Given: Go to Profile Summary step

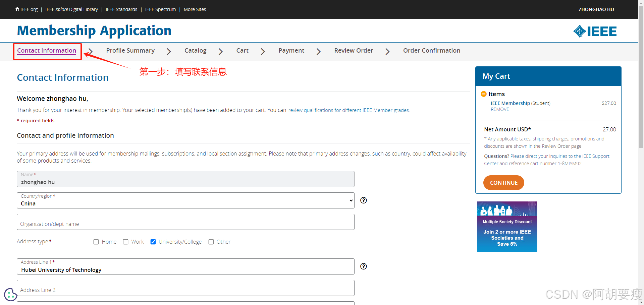Looking at the screenshot, I should (130, 51).
